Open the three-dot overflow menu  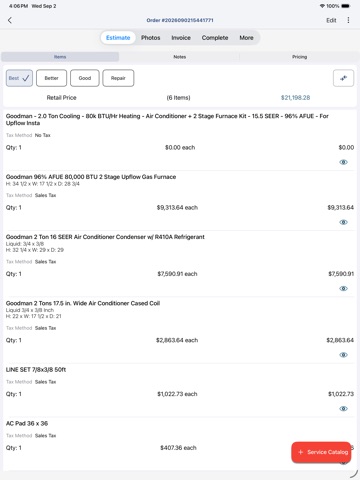[348, 20]
